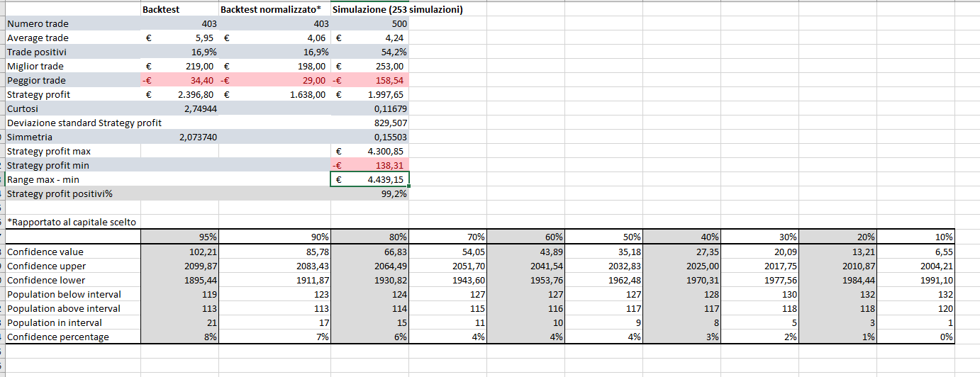Image resolution: width=980 pixels, height=377 pixels.
Task: Select the population in interval value 21
Action: point(180,322)
